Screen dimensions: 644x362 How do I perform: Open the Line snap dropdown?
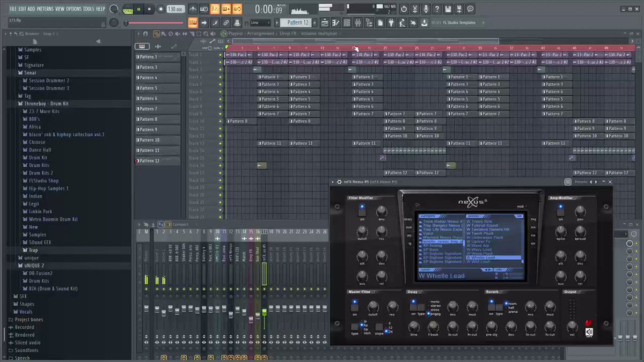tap(261, 23)
